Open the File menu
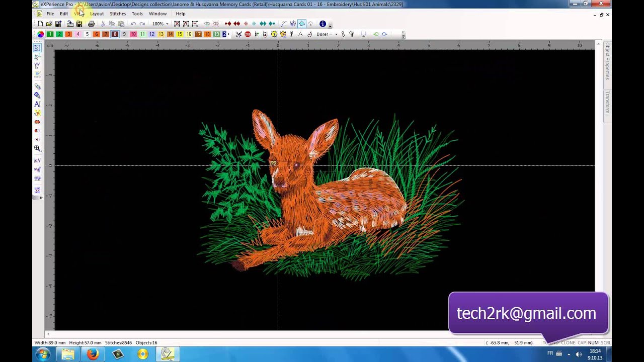The image size is (644, 362). [x=50, y=14]
